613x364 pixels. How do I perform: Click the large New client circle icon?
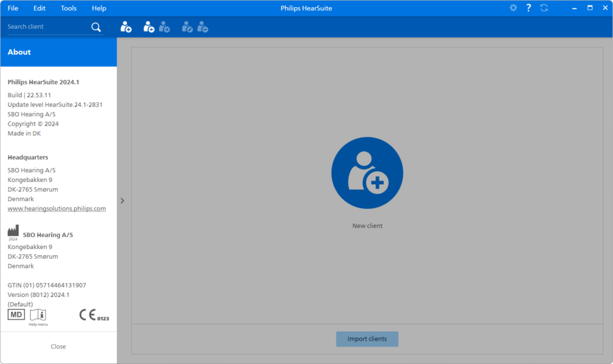tap(367, 172)
